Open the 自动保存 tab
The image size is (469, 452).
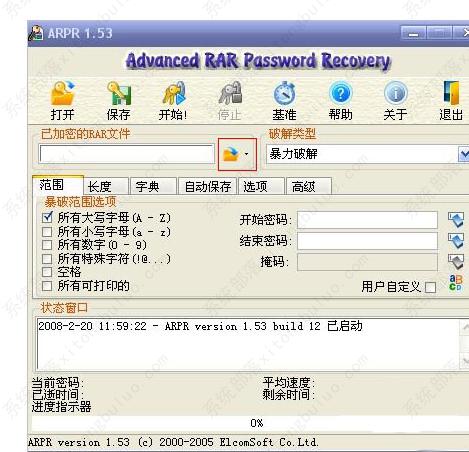[x=208, y=186]
